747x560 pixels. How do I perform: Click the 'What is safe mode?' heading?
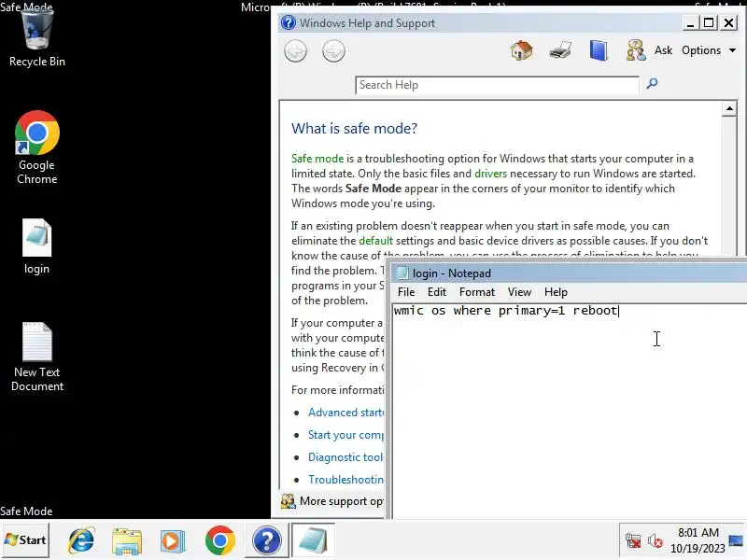[x=355, y=128]
